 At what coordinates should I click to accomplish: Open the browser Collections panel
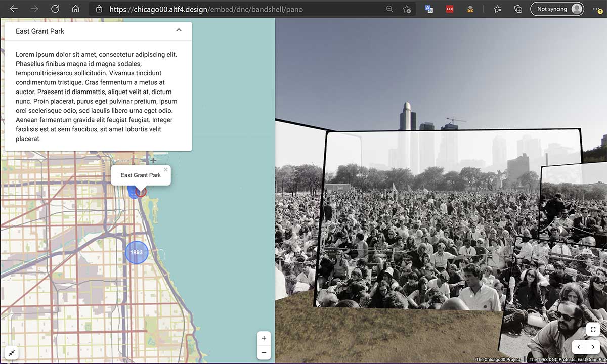(518, 9)
